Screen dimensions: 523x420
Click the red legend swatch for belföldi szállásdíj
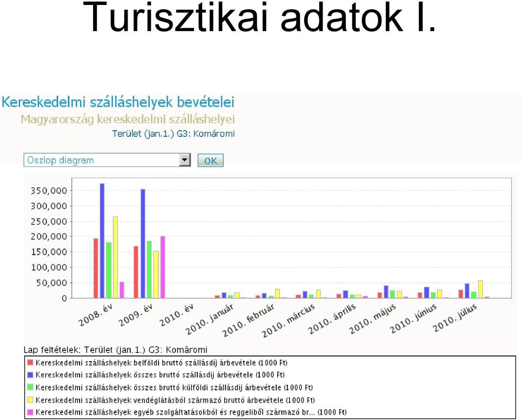click(31, 363)
